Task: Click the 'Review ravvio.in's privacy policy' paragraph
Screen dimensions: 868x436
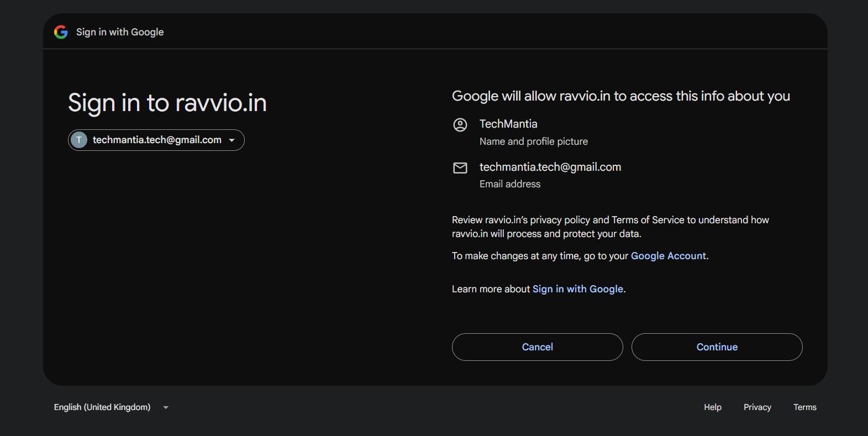Action: click(x=611, y=227)
